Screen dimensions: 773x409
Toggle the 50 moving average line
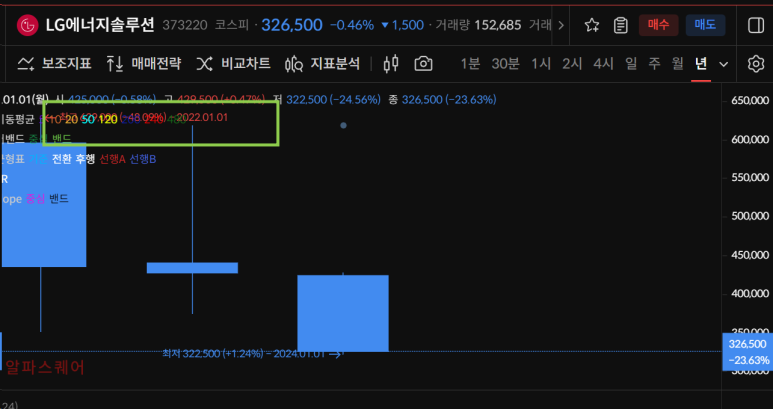(88, 120)
